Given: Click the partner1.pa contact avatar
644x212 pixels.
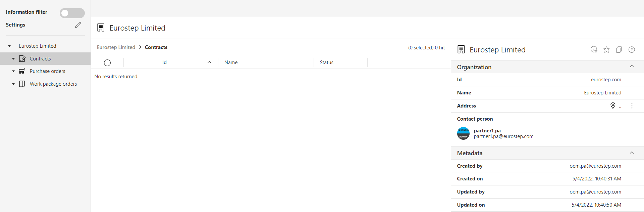Looking at the screenshot, I should (463, 133).
